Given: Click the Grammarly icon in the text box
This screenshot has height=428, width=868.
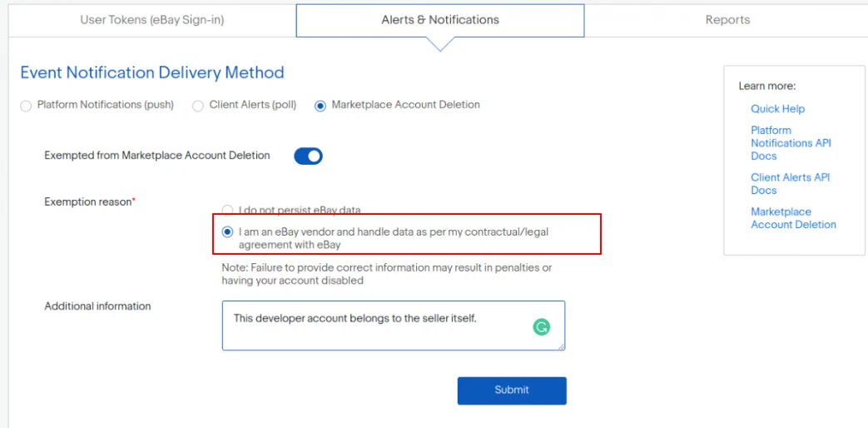Looking at the screenshot, I should click(x=542, y=327).
